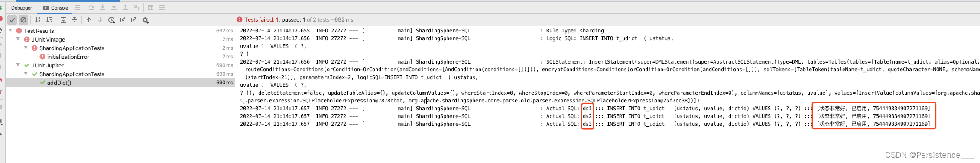Jump to previous failed test
Screen dimensions: 980x163
[89, 20]
